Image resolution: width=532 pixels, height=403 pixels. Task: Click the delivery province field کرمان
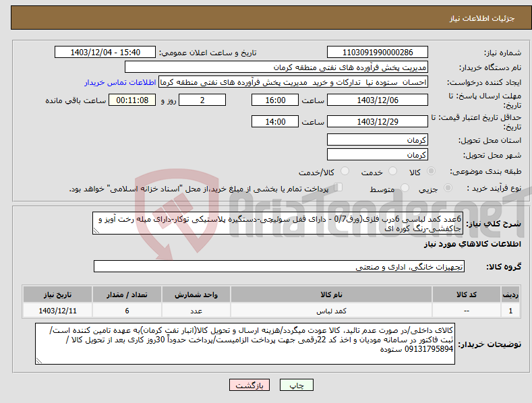tap(378, 139)
